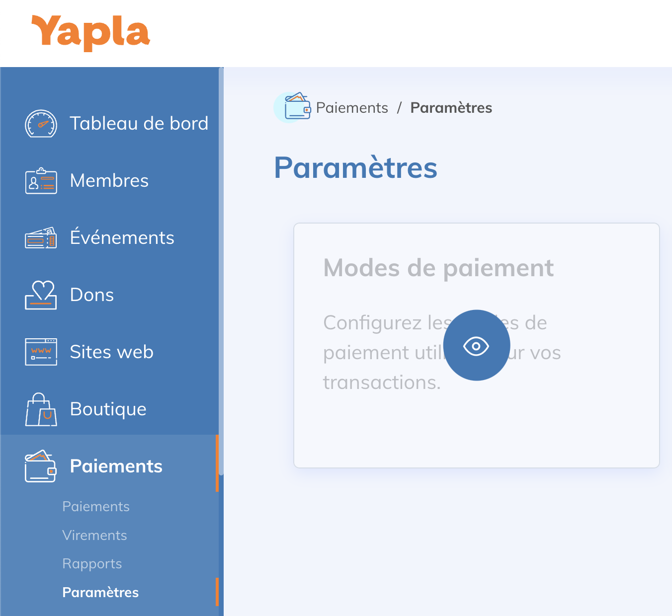Screen dimensions: 672x616
Task: Select the Virements submenu link
Action: (x=94, y=536)
